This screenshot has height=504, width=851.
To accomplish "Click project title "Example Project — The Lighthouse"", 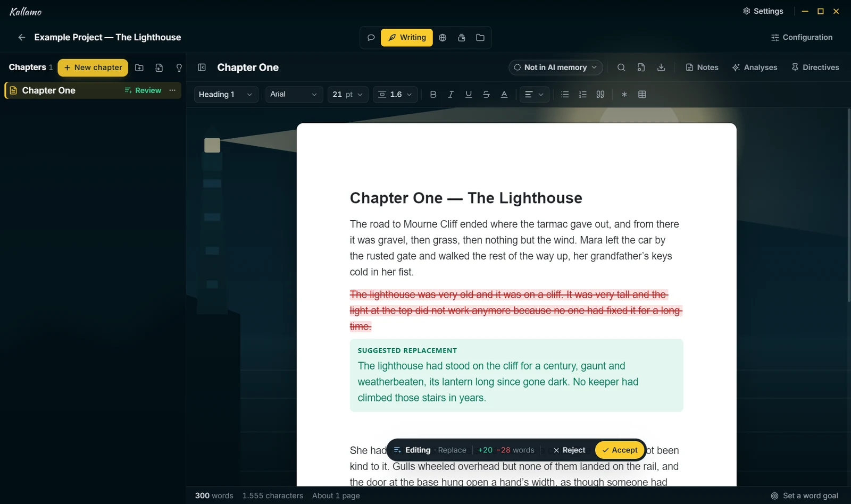I will tap(107, 37).
